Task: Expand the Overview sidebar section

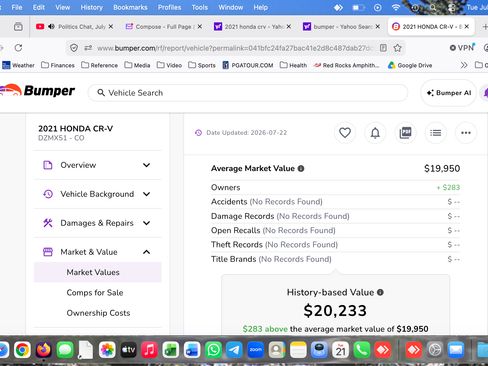Action: 97,165
